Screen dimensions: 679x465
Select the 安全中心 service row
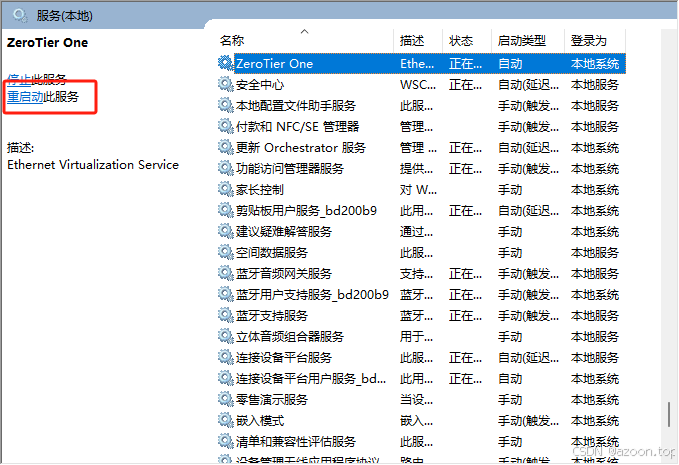[x=422, y=84]
